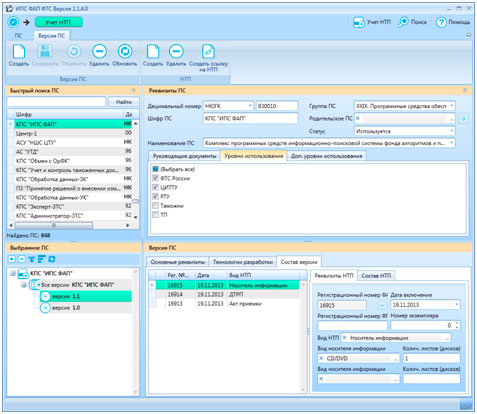
Task: Expand the Наименование ПС dropdown
Action: 452,143
